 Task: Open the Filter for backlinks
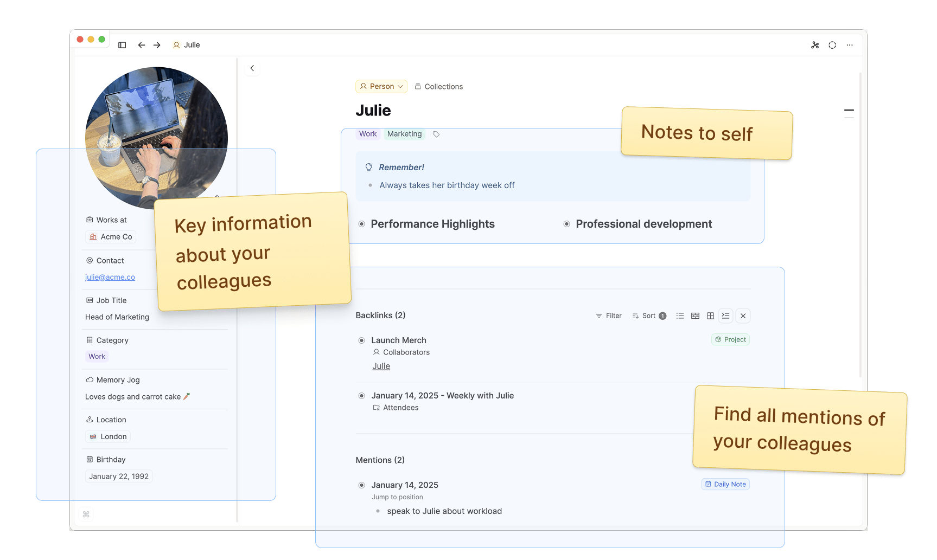pyautogui.click(x=609, y=316)
